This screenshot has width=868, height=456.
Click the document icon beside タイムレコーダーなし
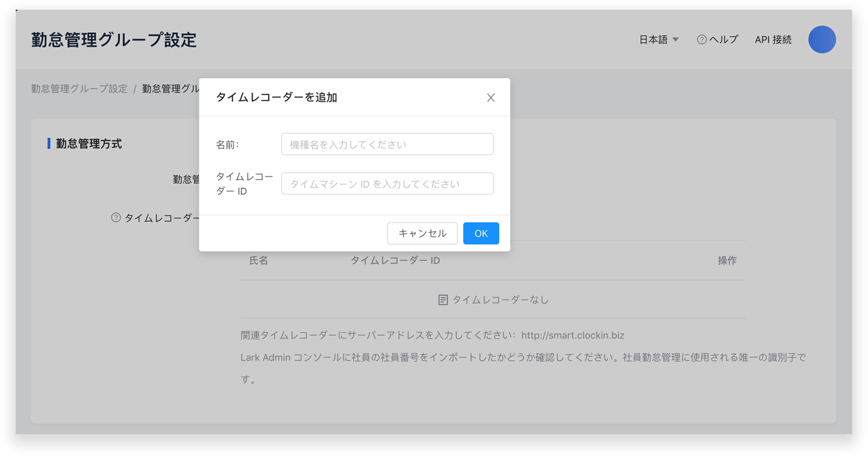click(x=443, y=300)
